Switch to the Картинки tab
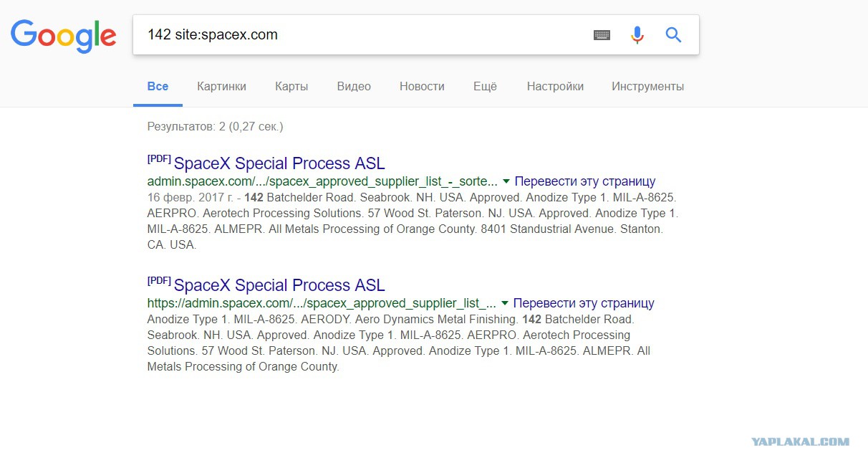 pos(221,86)
